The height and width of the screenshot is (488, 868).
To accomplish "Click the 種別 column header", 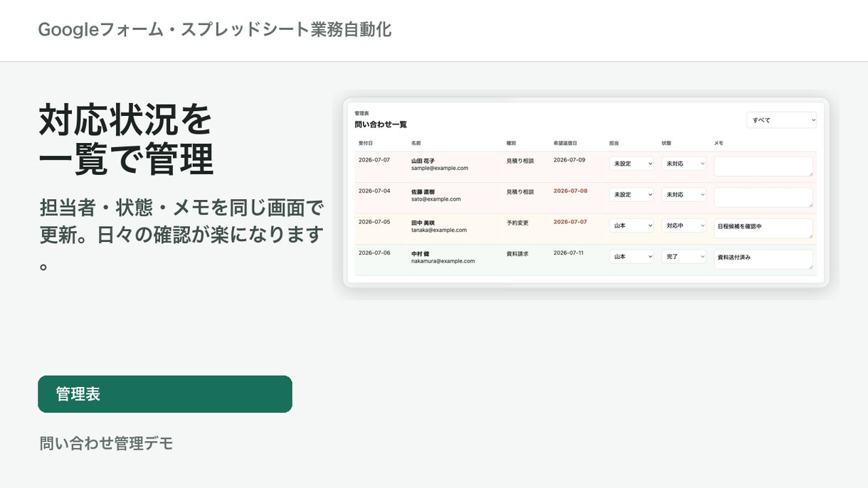I will click(511, 143).
